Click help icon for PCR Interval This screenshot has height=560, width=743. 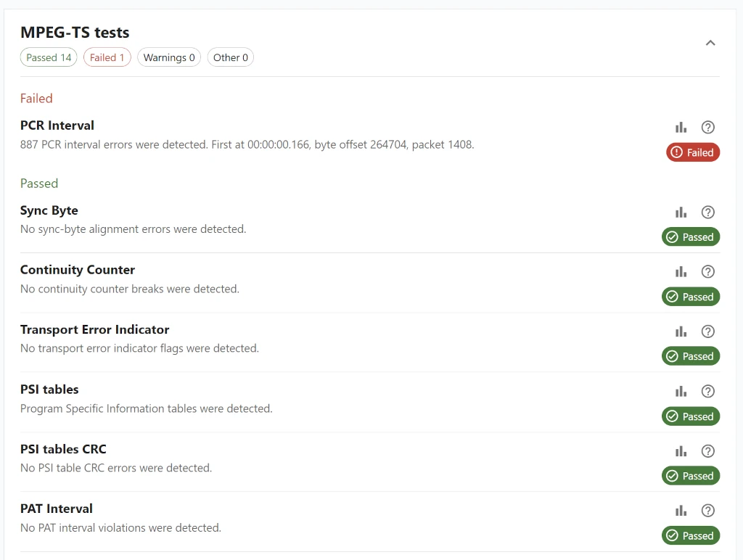[x=708, y=128]
